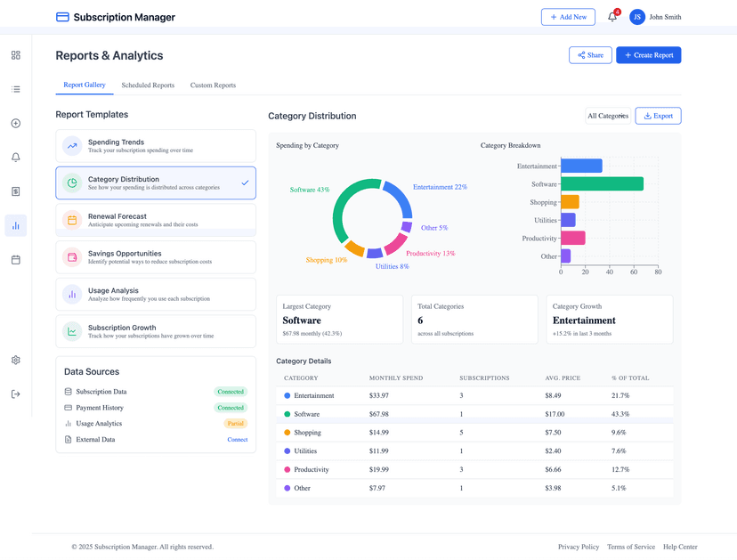Open the dashboard grid icon in sidebar
Screen dimensions: 737x560
pos(15,54)
